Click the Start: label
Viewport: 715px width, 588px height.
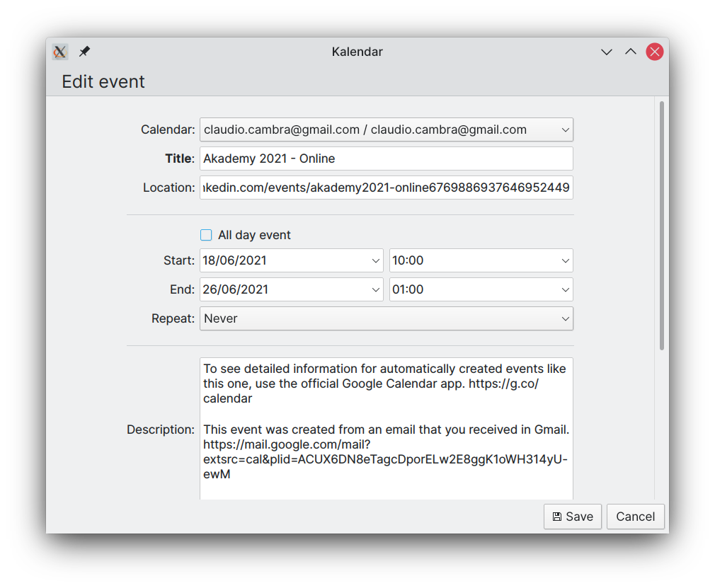click(x=178, y=260)
